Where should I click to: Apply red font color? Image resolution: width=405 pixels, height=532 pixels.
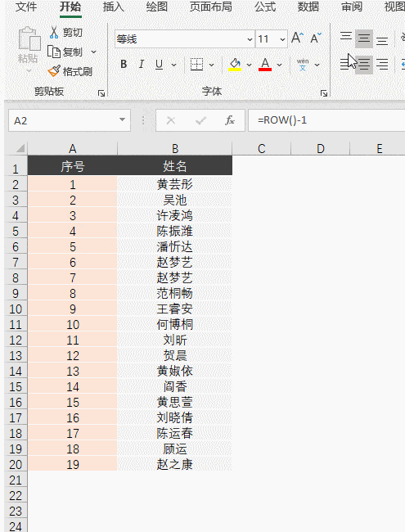tap(265, 64)
